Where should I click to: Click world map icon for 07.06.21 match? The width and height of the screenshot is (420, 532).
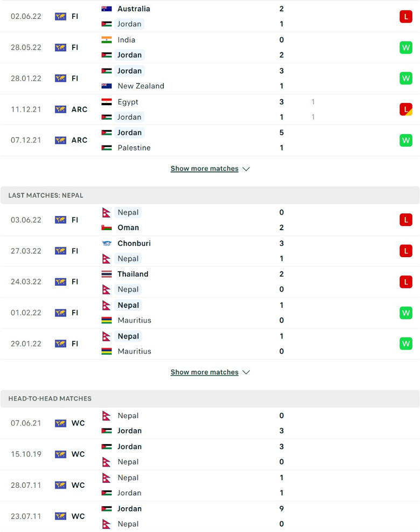point(60,423)
